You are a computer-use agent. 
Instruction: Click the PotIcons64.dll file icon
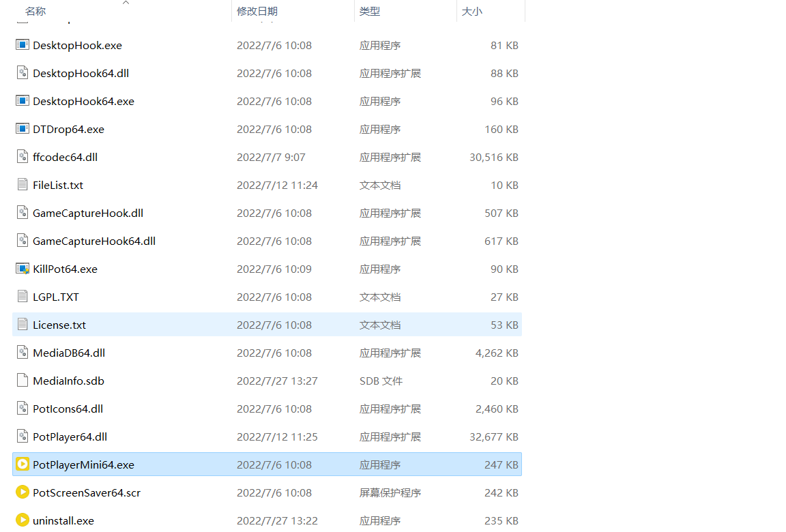[22, 409]
